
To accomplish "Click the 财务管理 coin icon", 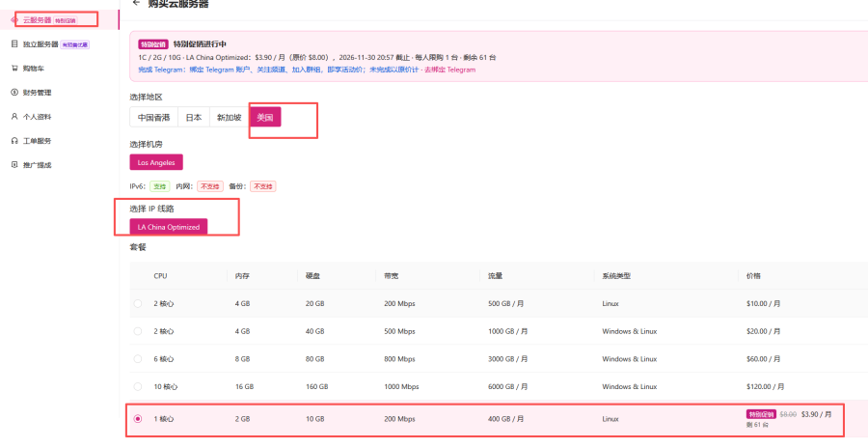I will pos(14,93).
